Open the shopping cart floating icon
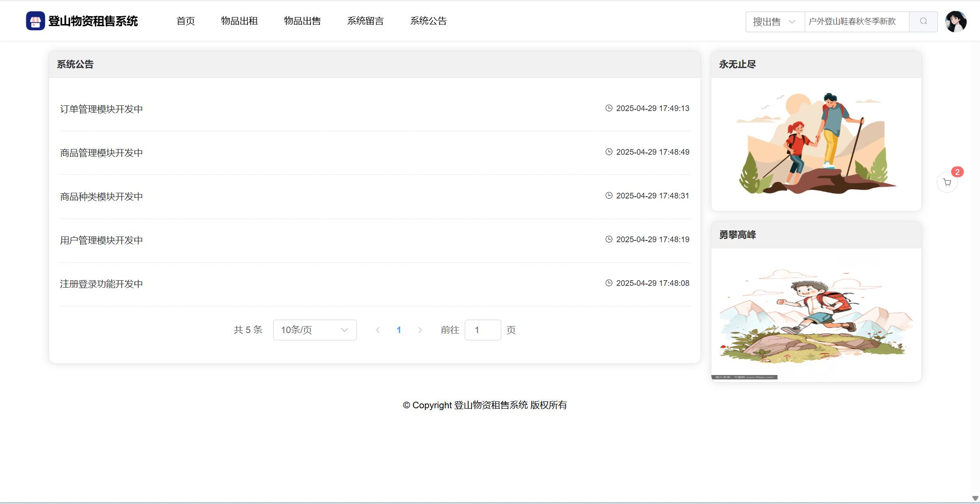 point(947,183)
